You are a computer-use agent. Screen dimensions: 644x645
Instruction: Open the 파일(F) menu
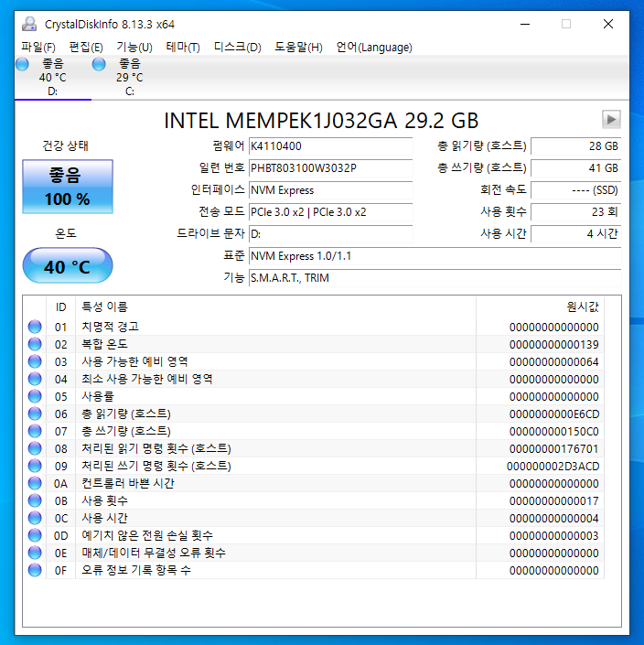point(38,48)
